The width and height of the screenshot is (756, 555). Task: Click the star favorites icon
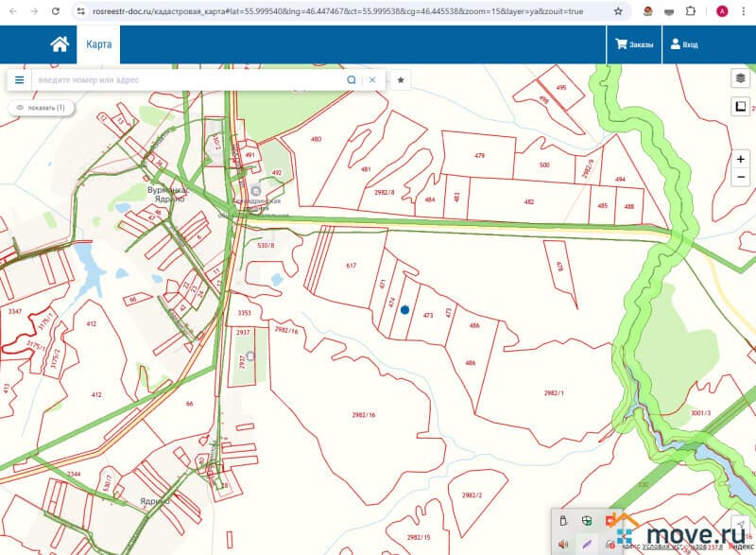tap(401, 80)
